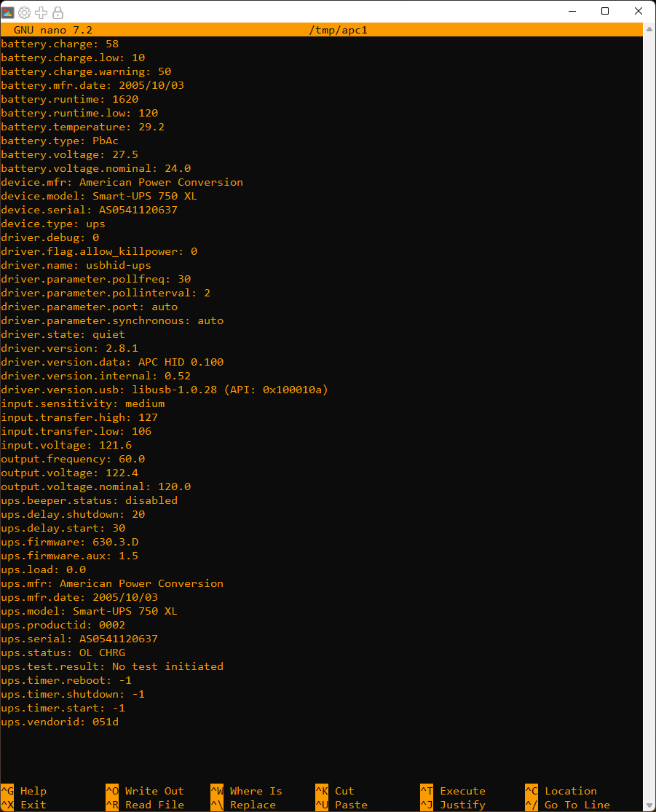Close the terminal window
Image resolution: width=656 pixels, height=812 pixels.
[639, 11]
